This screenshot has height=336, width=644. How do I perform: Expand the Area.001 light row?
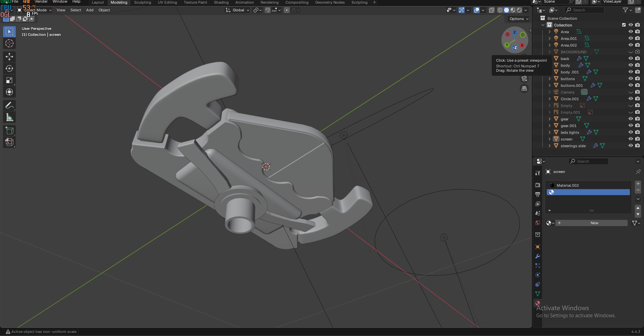(x=549, y=39)
